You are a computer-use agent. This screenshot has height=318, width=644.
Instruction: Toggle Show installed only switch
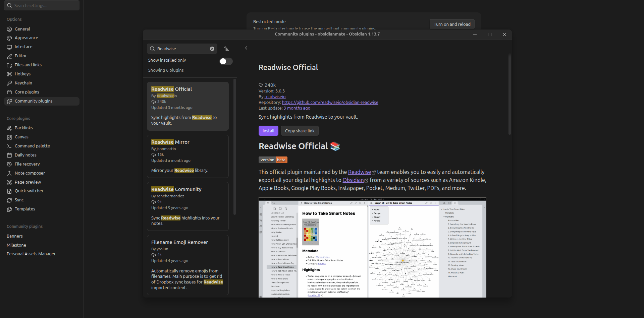pos(226,61)
